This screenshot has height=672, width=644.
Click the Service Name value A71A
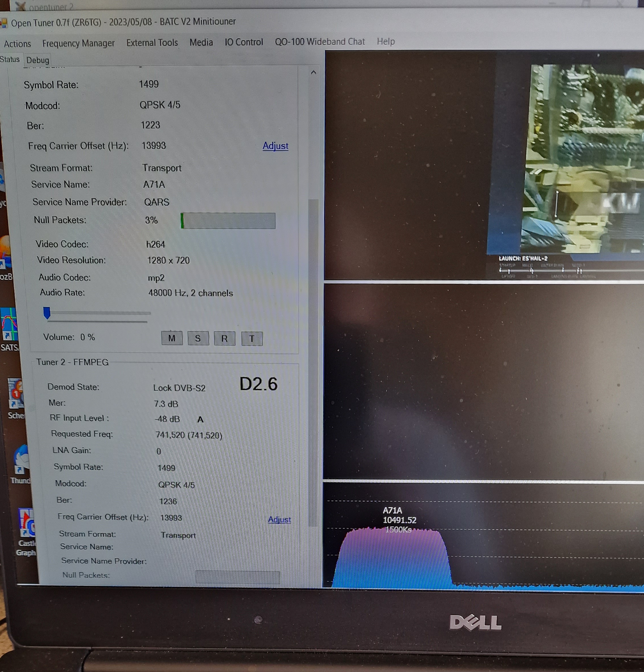point(154,185)
